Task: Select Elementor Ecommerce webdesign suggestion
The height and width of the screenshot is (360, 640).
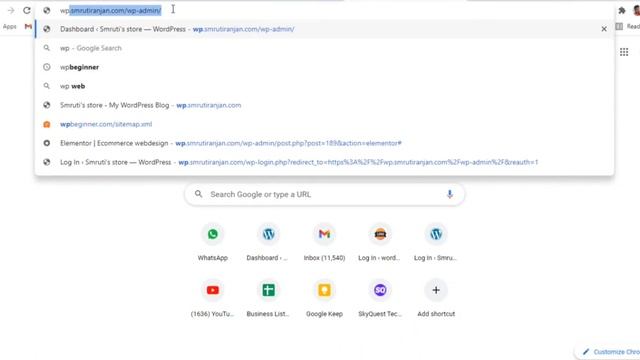Action: pyautogui.click(x=324, y=143)
